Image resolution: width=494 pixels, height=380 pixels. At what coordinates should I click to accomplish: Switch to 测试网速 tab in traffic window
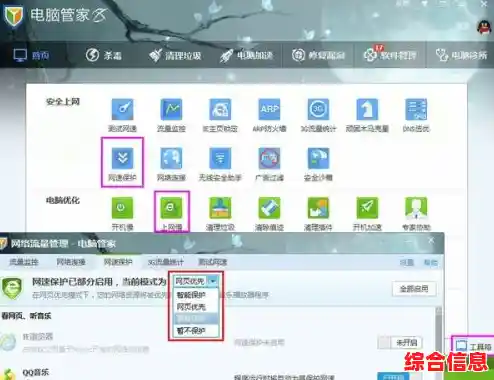pos(213,262)
